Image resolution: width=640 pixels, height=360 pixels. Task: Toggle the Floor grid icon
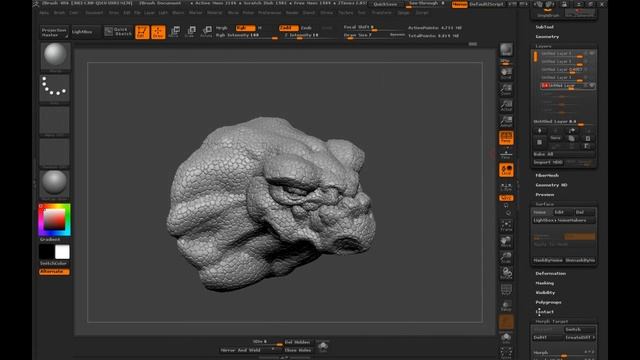[506, 154]
